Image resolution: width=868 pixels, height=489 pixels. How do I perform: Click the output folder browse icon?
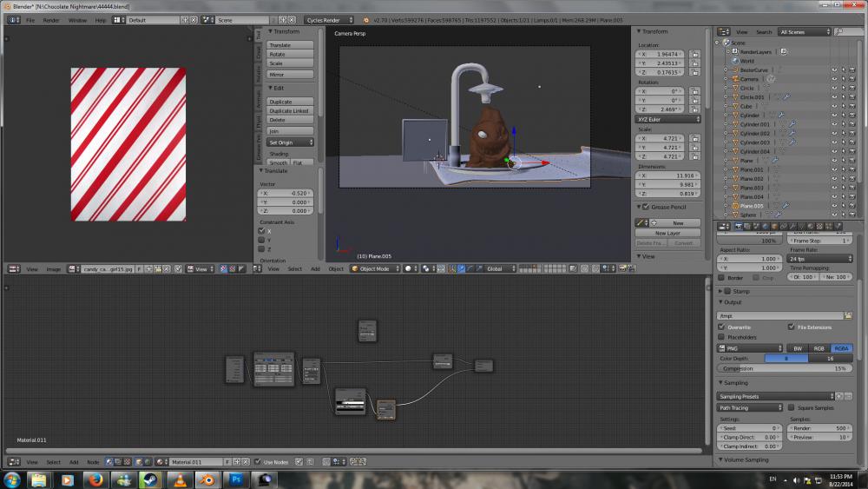[848, 316]
